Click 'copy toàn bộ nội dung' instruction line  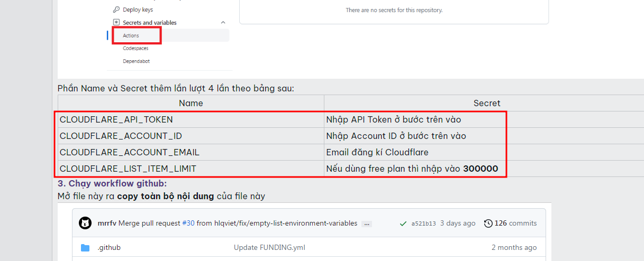(x=161, y=196)
